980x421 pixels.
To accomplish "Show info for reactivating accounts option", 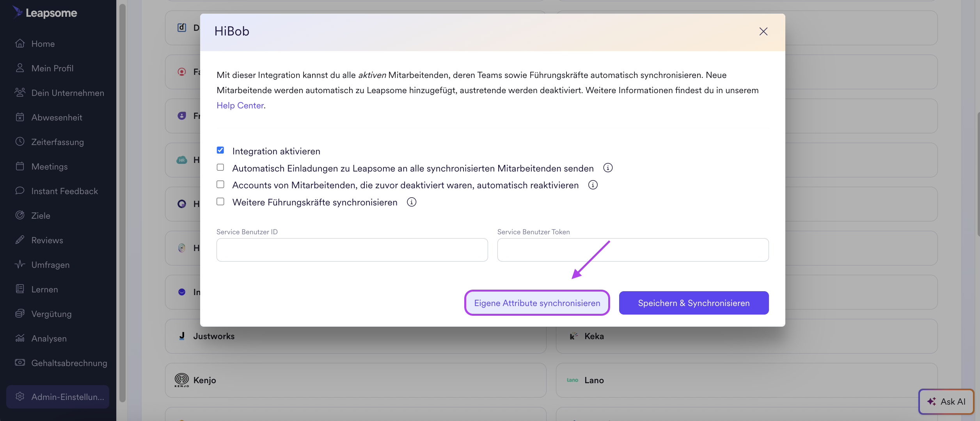I will tap(593, 185).
